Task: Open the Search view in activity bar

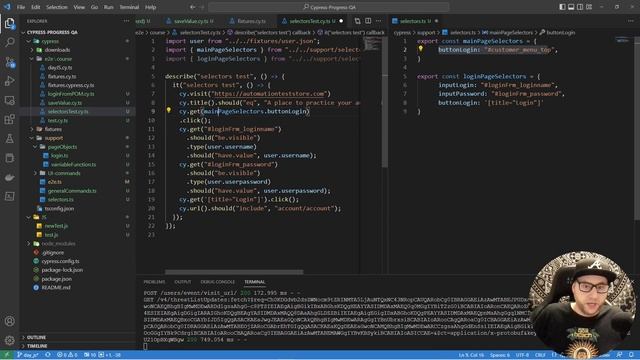Action: tap(10, 42)
